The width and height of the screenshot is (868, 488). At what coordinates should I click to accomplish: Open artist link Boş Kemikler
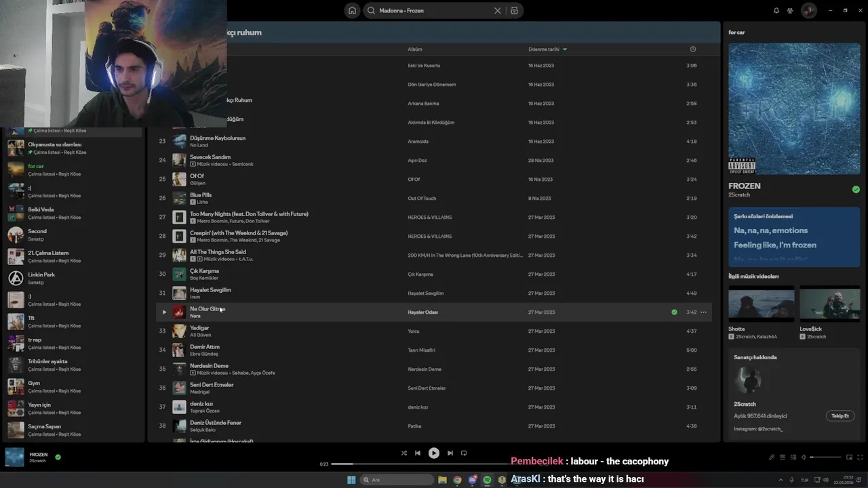point(204,278)
